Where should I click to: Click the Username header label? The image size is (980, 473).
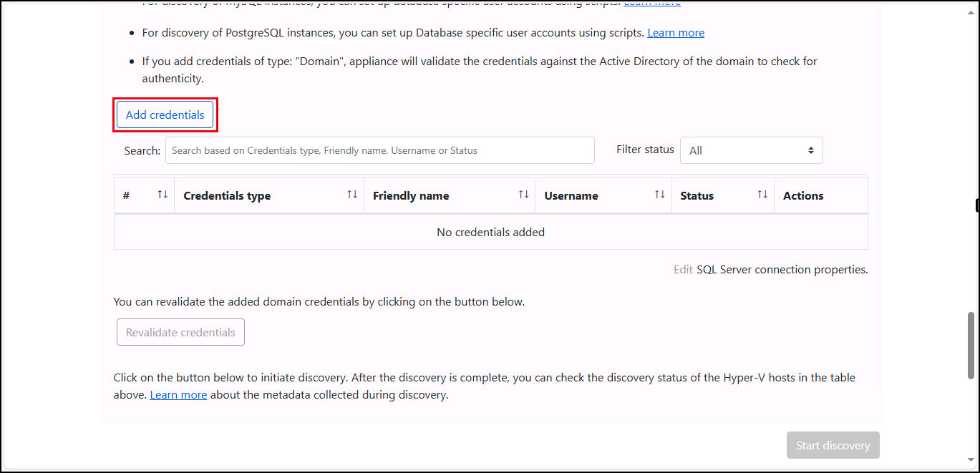click(x=571, y=195)
